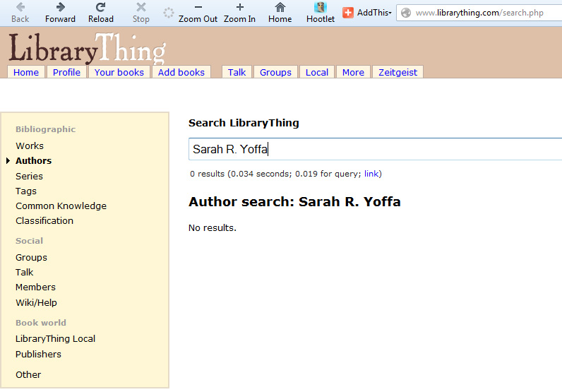Open the AddThis dropdown arrow
Image resolution: width=562 pixels, height=392 pixels.
(x=390, y=13)
